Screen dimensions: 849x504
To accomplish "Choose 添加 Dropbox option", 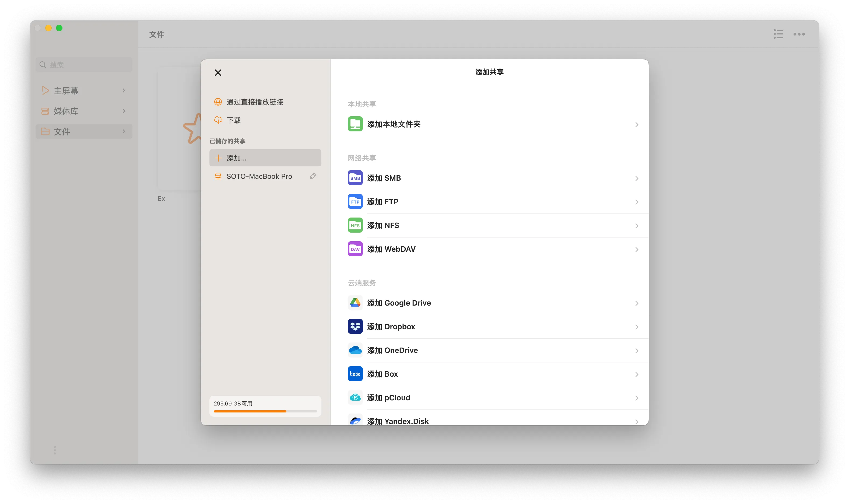I will click(x=498, y=326).
